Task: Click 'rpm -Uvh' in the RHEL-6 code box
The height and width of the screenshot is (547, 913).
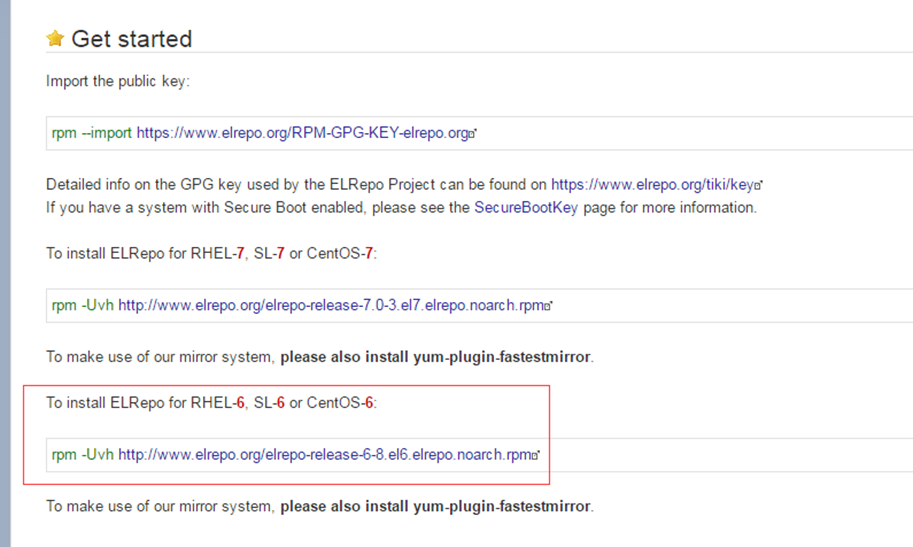Action: click(x=83, y=454)
